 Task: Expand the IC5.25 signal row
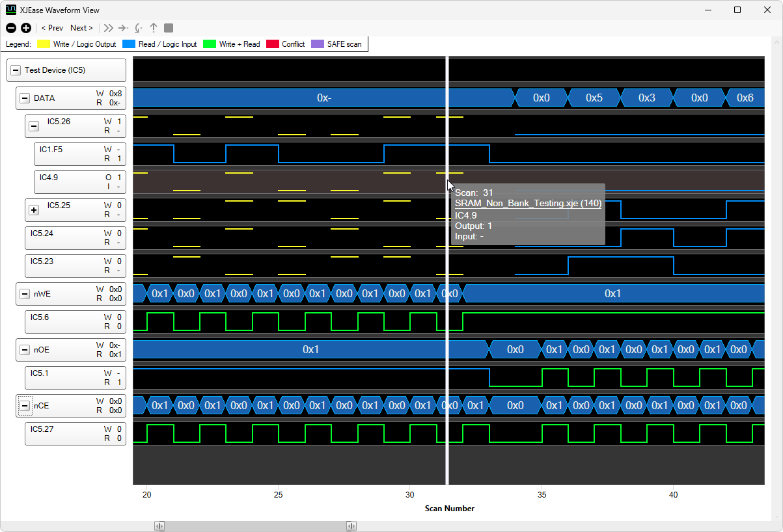(34, 210)
